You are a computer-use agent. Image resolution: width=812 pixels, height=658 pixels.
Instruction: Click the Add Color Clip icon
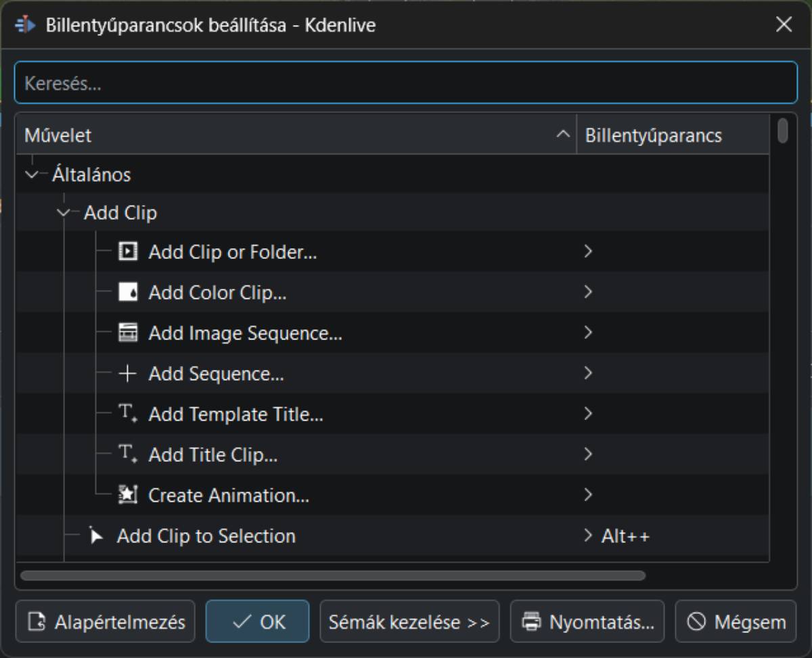click(127, 292)
